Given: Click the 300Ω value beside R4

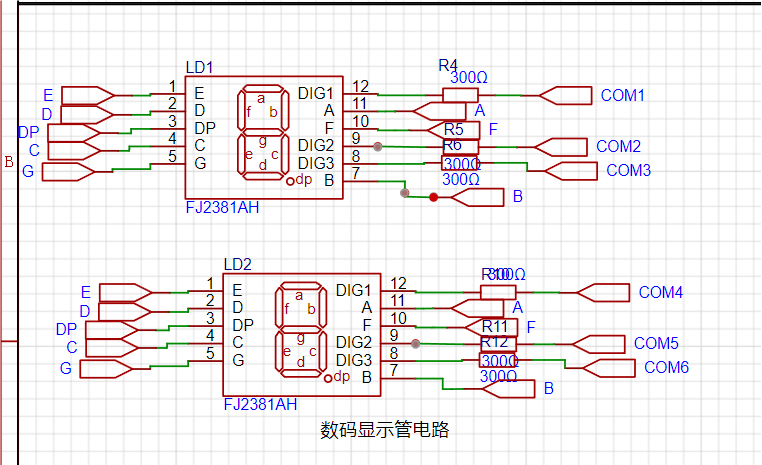Looking at the screenshot, I should tap(469, 77).
